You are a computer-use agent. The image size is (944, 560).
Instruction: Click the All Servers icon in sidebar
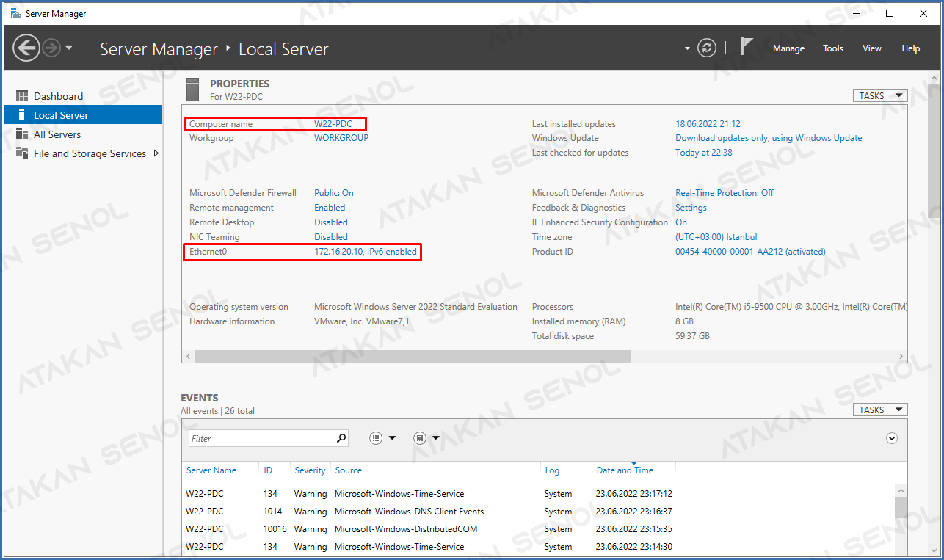[x=21, y=134]
